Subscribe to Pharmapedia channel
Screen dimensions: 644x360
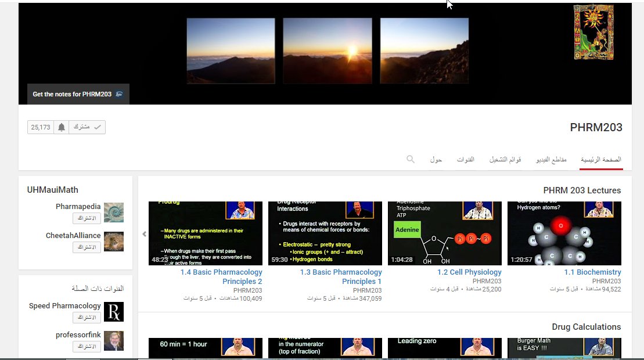[x=87, y=218]
